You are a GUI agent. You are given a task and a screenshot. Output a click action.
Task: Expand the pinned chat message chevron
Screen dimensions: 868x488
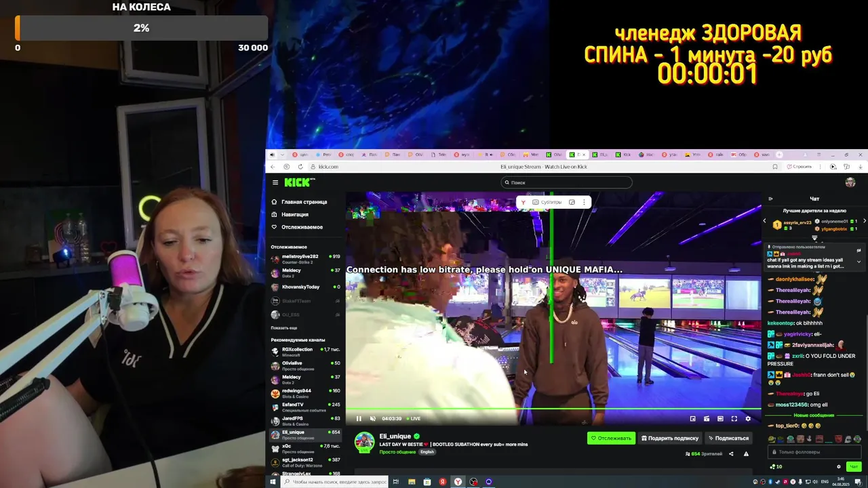[859, 262]
